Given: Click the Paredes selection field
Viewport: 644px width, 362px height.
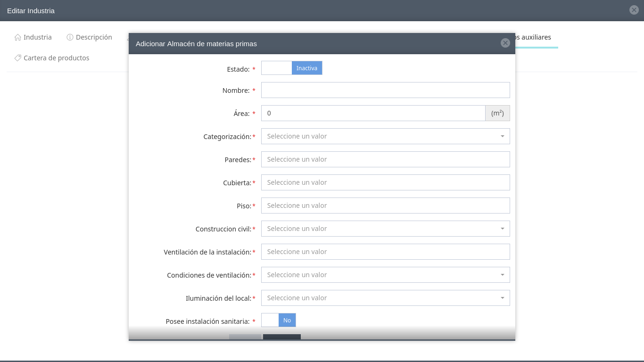Looking at the screenshot, I should [385, 159].
